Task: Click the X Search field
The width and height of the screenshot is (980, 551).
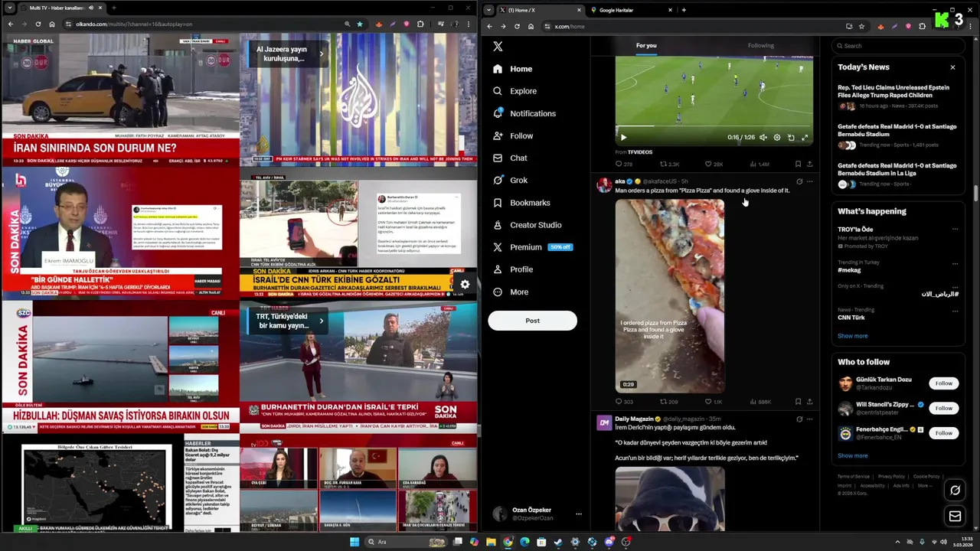Action: (x=897, y=46)
